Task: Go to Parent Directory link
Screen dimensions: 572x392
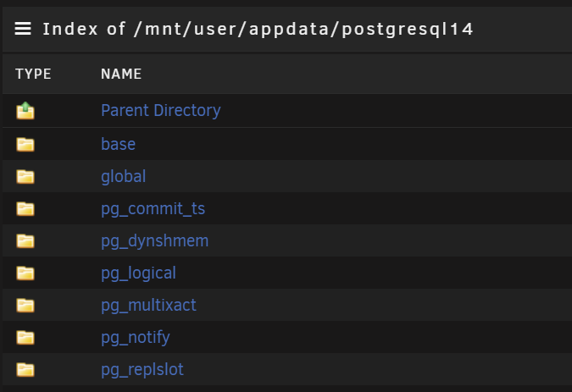Action: (x=161, y=110)
